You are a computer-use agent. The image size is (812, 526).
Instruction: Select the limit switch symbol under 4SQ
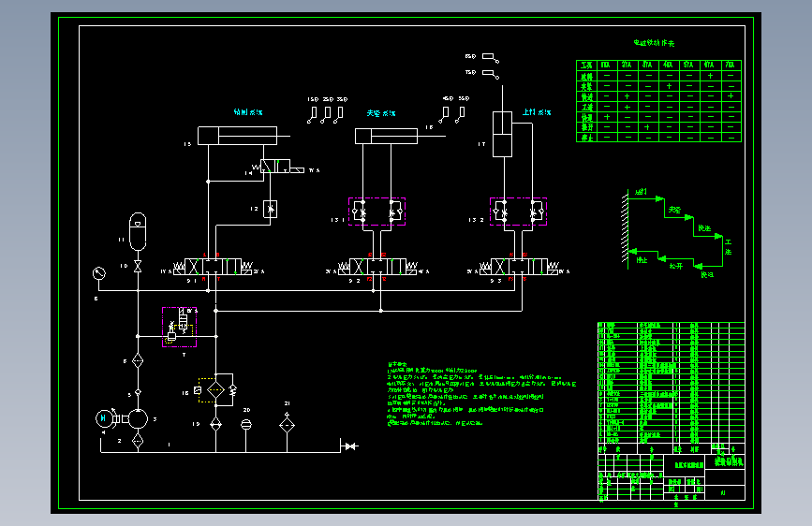[444, 115]
